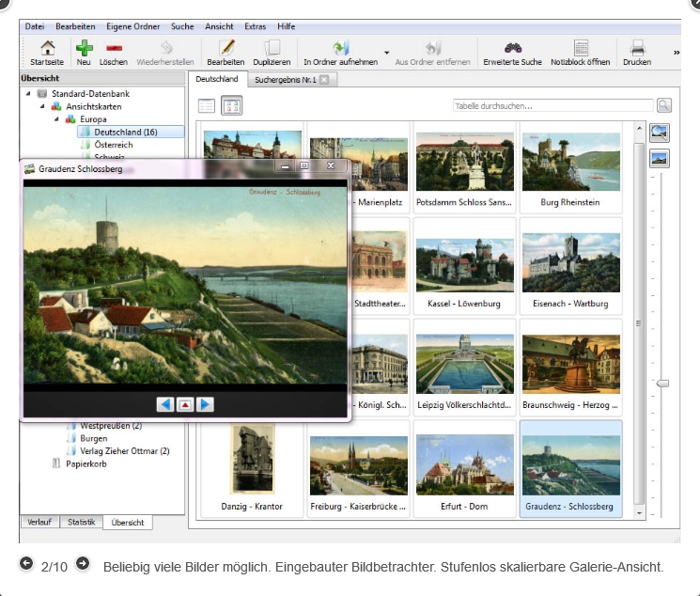Image resolution: width=700 pixels, height=596 pixels.
Task: Select the Statistik tab
Action: tap(81, 521)
